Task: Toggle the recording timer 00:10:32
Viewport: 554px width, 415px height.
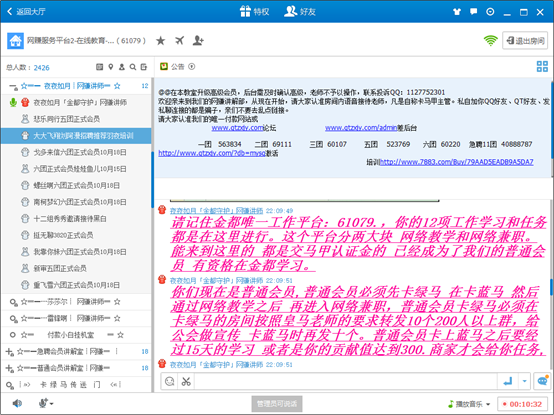Action: point(523,404)
